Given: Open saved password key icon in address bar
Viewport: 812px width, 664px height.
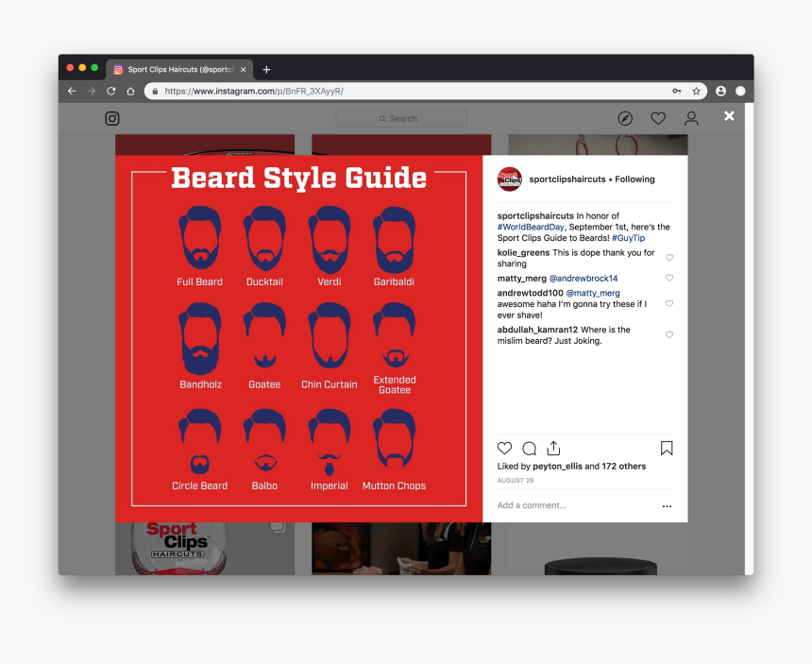Looking at the screenshot, I should 677,92.
